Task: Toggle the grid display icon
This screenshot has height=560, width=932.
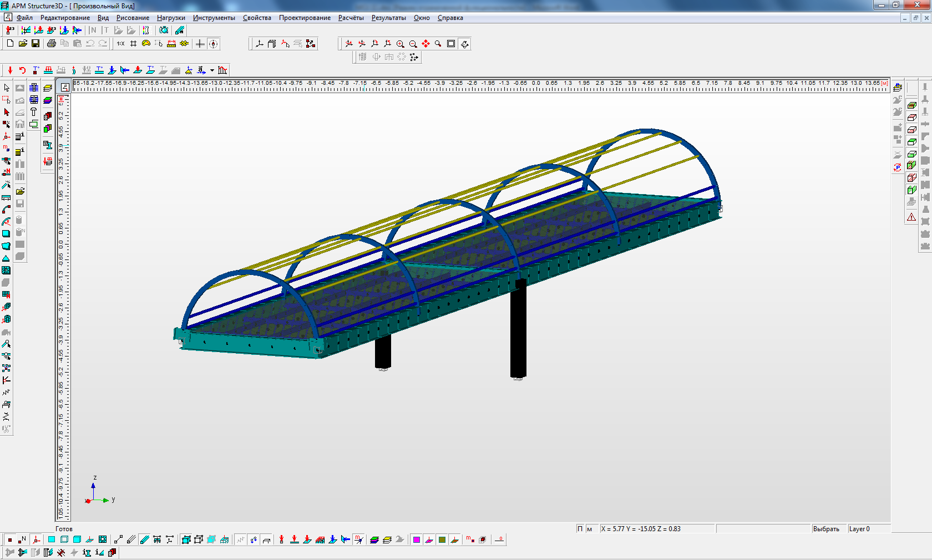Action: coord(133,43)
